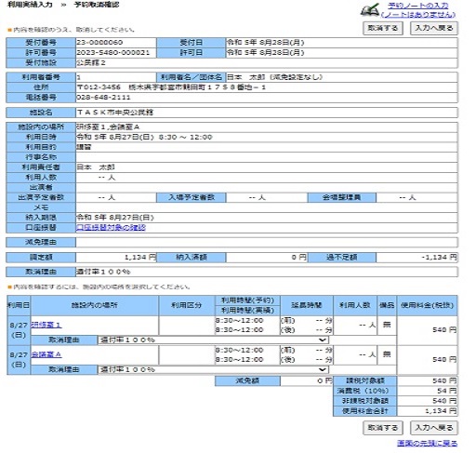The width and height of the screenshot is (476, 453).
Task: Click the (ノートはありません) link text
Action: click(x=418, y=15)
